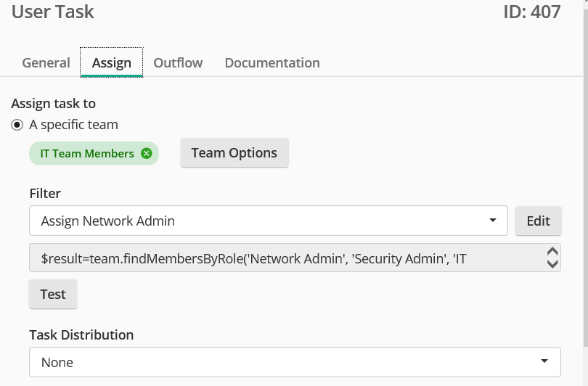Click the IT Team Members chip label
588x386 pixels.
coord(87,153)
